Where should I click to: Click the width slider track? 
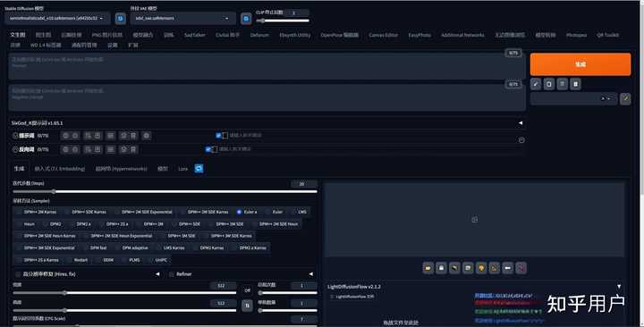click(x=124, y=293)
